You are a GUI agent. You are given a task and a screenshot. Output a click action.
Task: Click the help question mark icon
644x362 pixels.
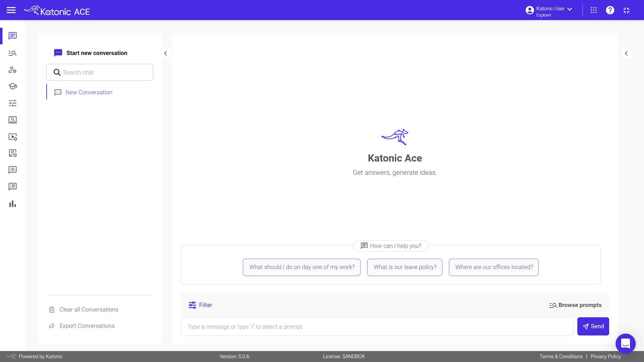point(610,10)
